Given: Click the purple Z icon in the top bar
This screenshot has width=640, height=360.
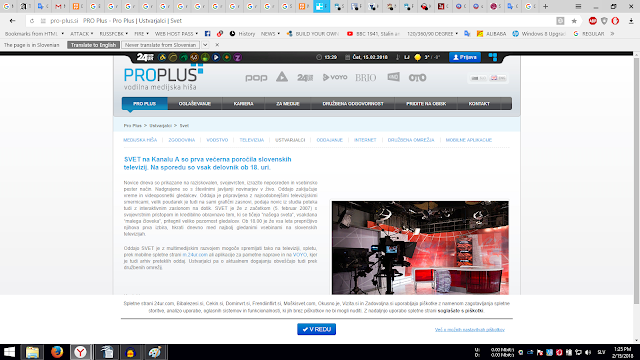Looking at the screenshot, I should (x=237, y=58).
